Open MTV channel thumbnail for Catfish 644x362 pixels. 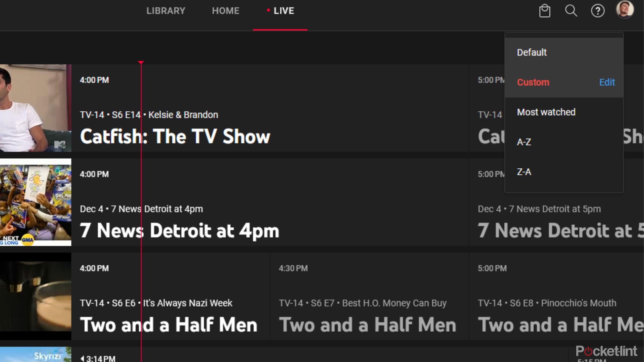pyautogui.click(x=35, y=108)
